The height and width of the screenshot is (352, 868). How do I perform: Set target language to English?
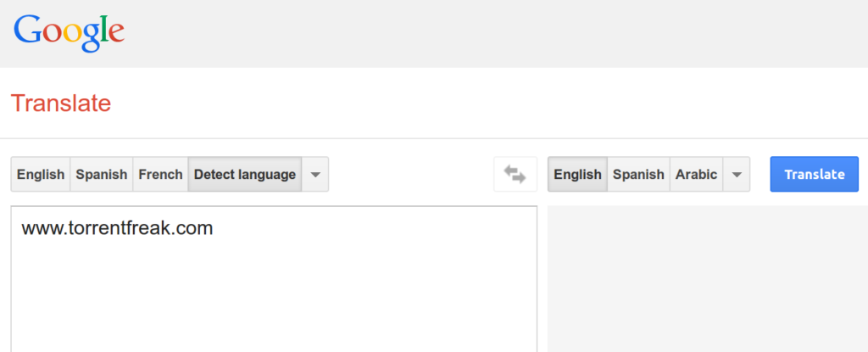pos(577,175)
